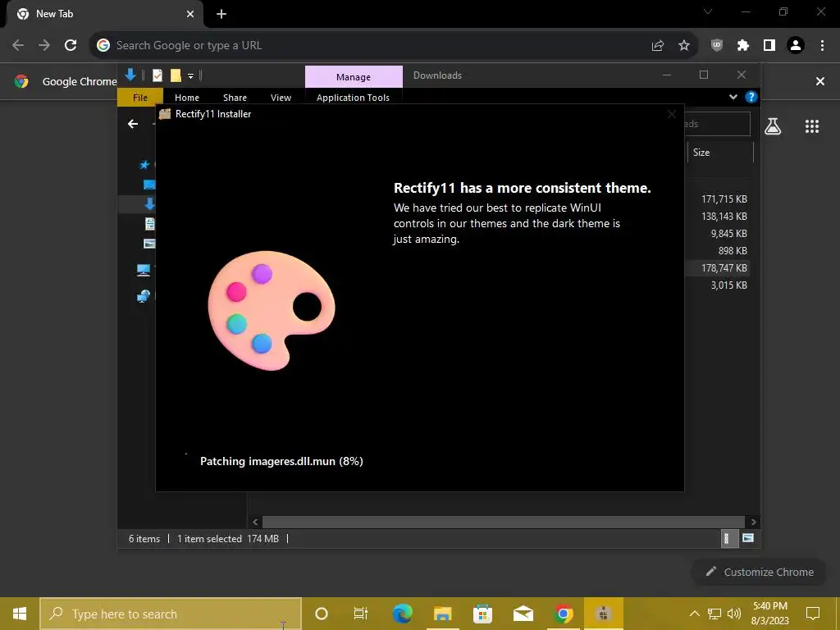Screen dimensions: 840x630
Task: Select the file sized 138,143 KB
Action: click(724, 217)
